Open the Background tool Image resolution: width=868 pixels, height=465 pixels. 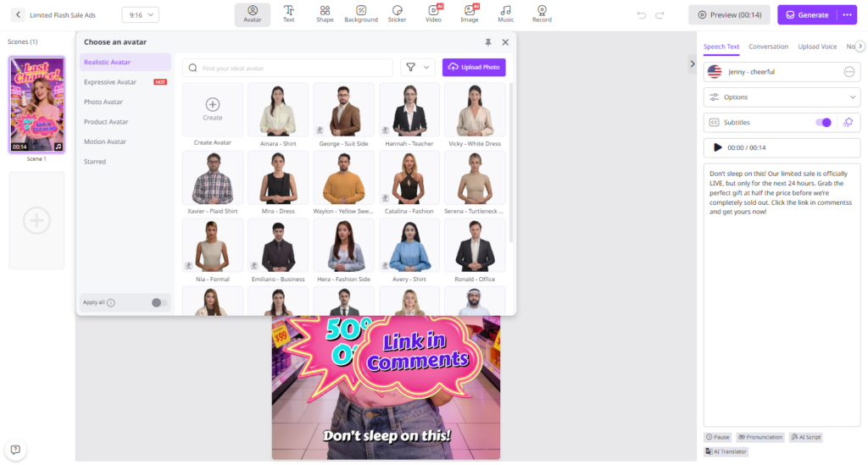(361, 14)
